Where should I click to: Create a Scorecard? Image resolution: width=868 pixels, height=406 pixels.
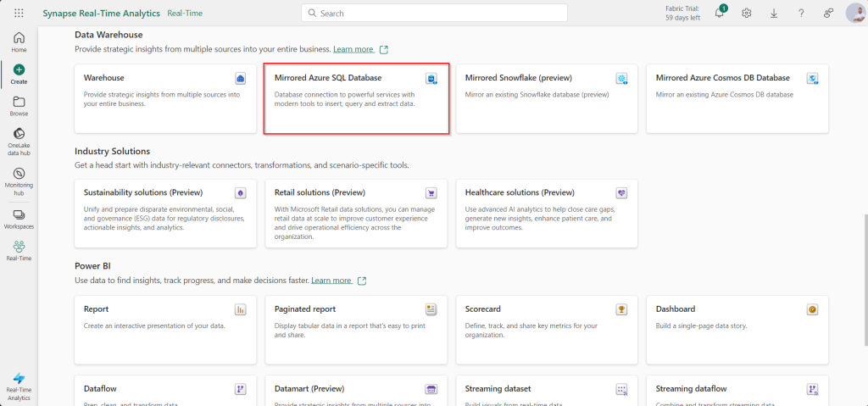(547, 330)
